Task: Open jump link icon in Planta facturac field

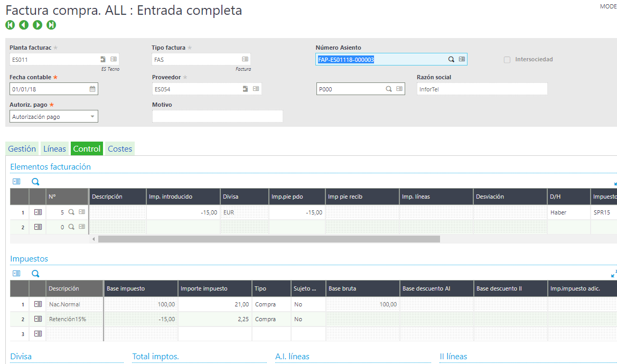Action: click(102, 59)
